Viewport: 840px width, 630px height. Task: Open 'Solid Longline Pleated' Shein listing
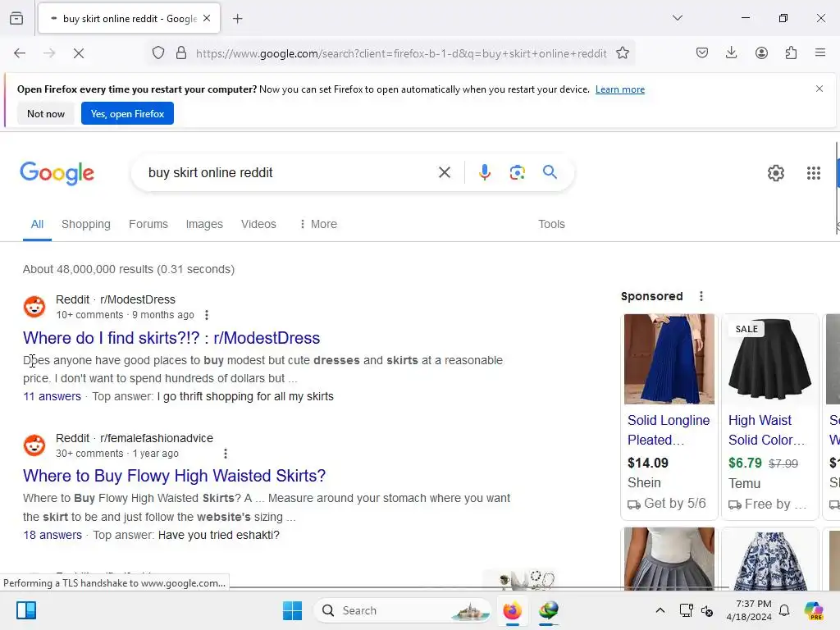[669, 430]
